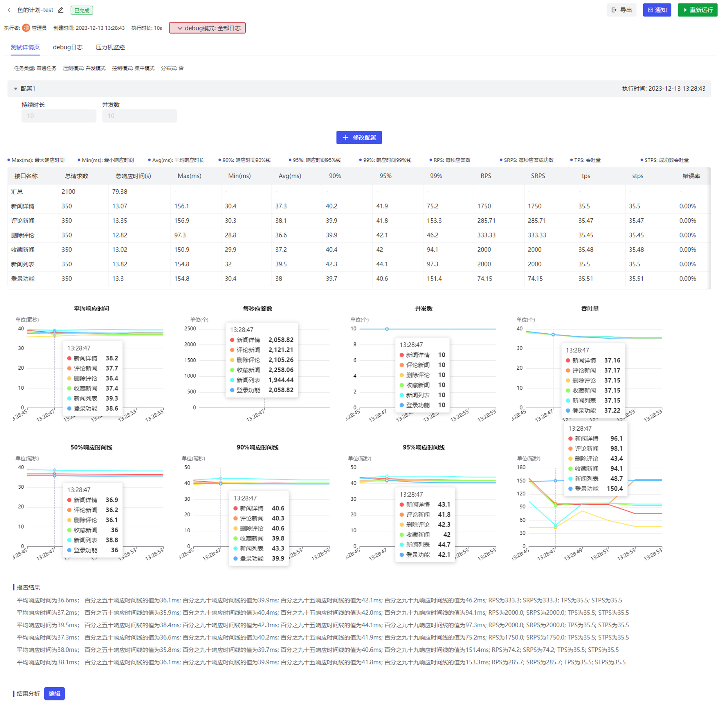Click the 修改配置 button with the plus icon

point(359,138)
